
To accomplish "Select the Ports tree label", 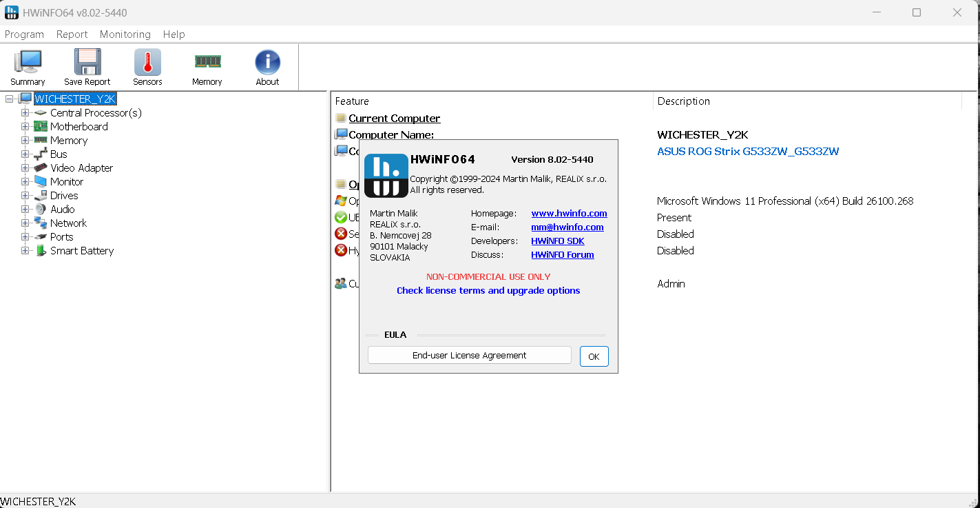I will [61, 237].
